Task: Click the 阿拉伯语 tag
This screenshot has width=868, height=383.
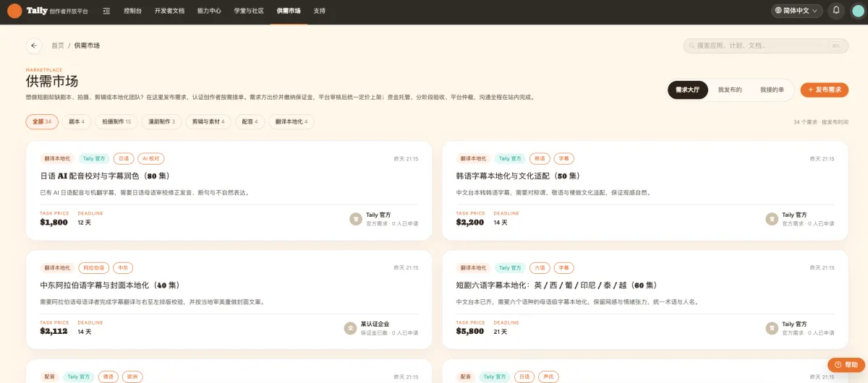Action: tap(94, 267)
